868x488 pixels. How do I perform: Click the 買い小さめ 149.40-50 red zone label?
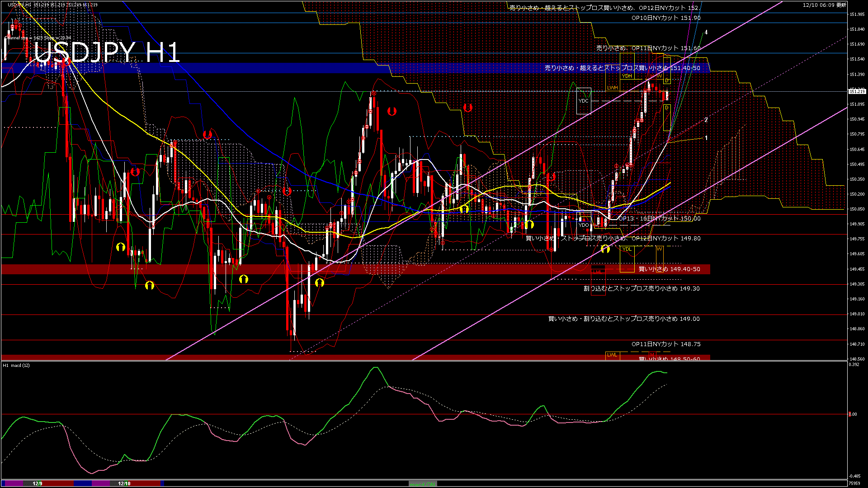click(x=669, y=269)
